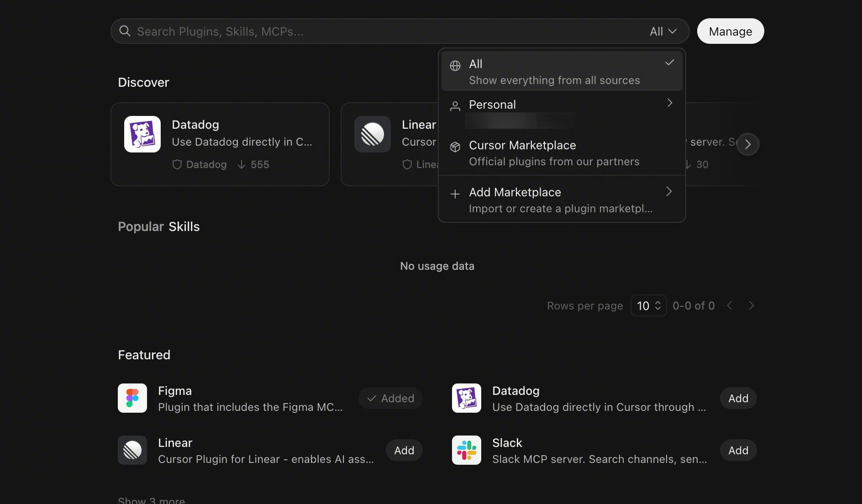Open the All source filter dropdown

point(663,31)
